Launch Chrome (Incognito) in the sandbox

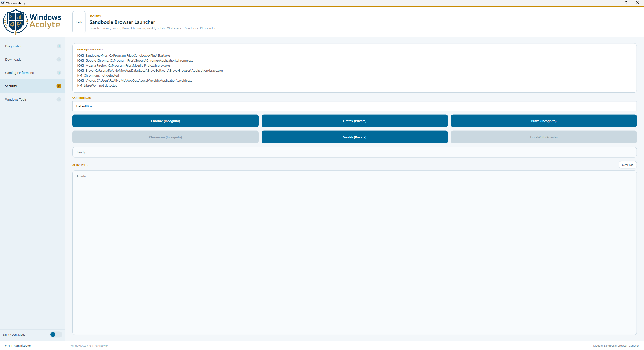click(x=166, y=121)
